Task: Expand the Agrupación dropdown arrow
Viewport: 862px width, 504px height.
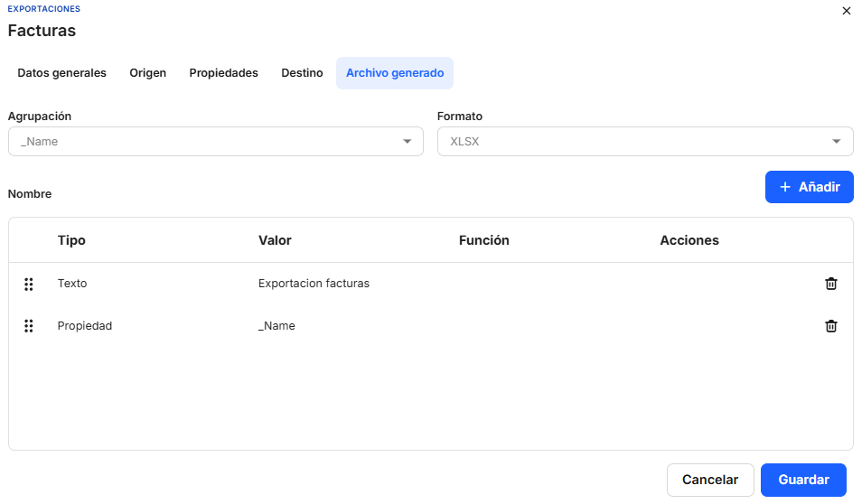Action: click(x=407, y=142)
